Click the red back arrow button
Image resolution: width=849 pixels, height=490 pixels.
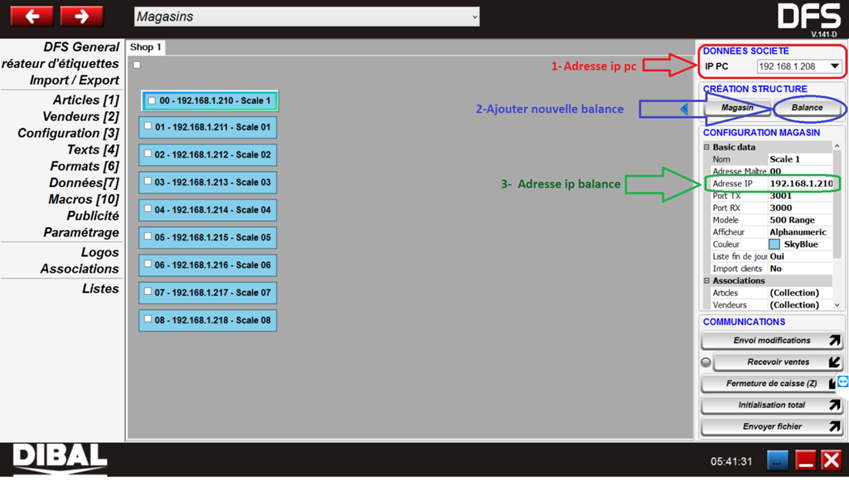tap(32, 16)
